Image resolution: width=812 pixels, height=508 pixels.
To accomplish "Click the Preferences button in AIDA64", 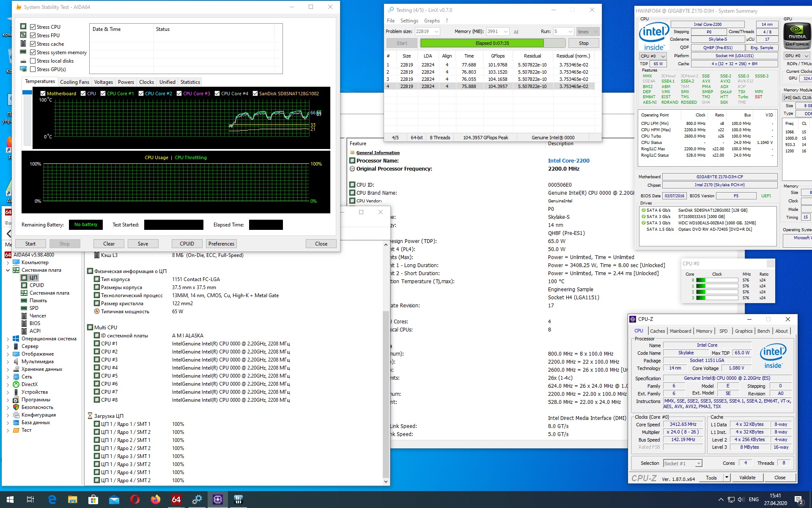I will point(221,244).
